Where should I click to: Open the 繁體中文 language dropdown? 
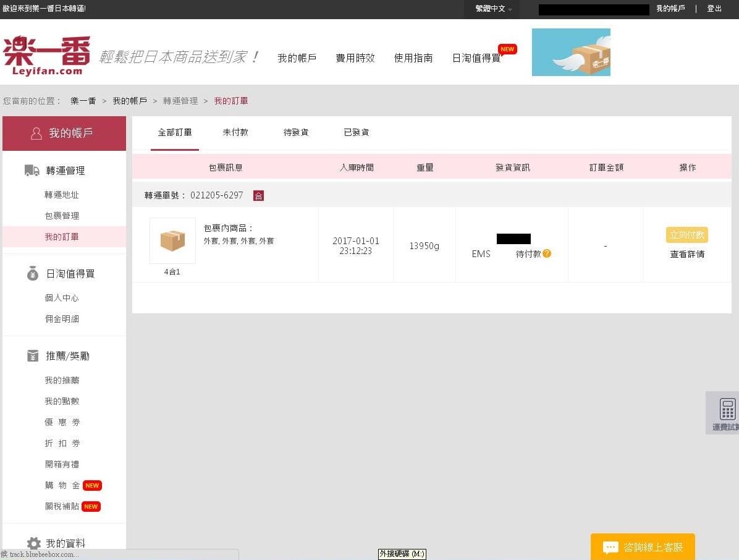tap(493, 9)
